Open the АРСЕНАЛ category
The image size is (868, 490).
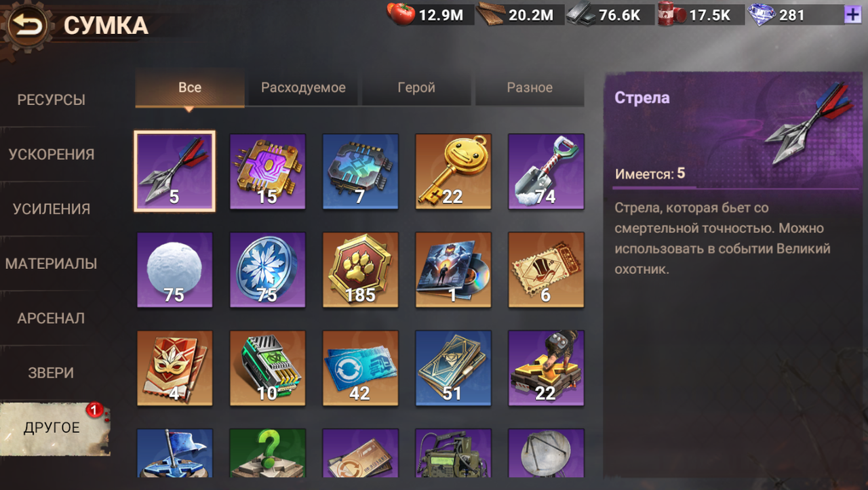point(52,318)
